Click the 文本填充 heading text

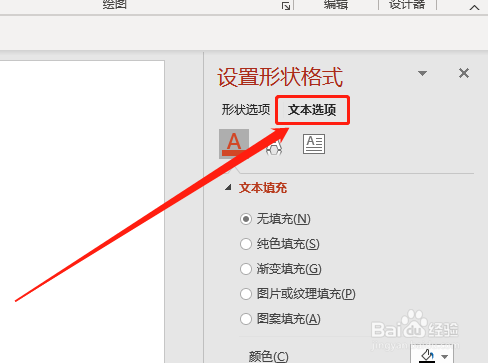[263, 188]
